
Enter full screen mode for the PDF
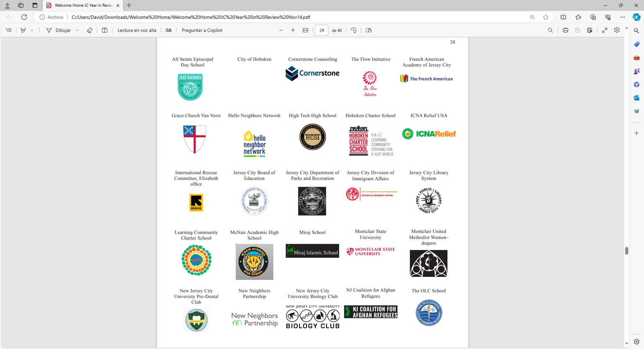pos(605,30)
